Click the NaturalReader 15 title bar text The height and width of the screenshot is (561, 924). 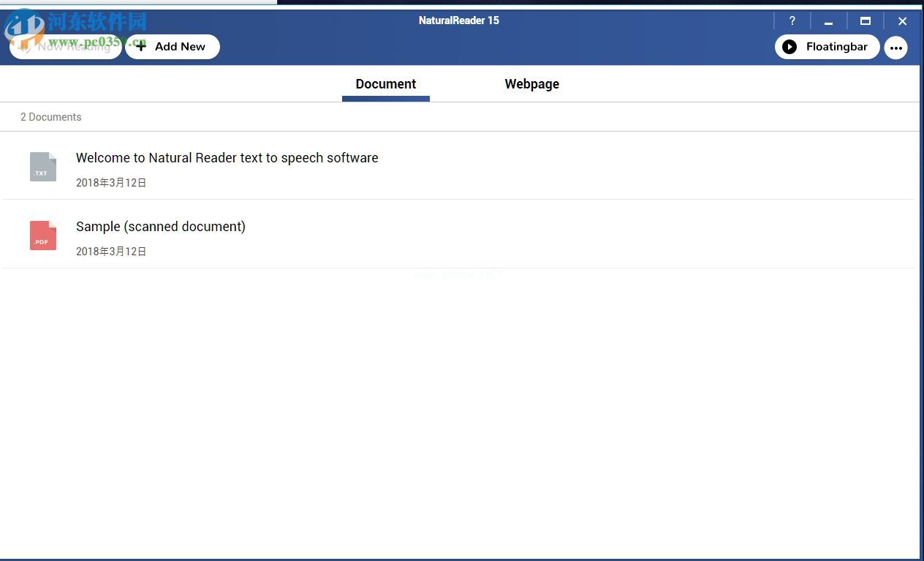click(458, 20)
